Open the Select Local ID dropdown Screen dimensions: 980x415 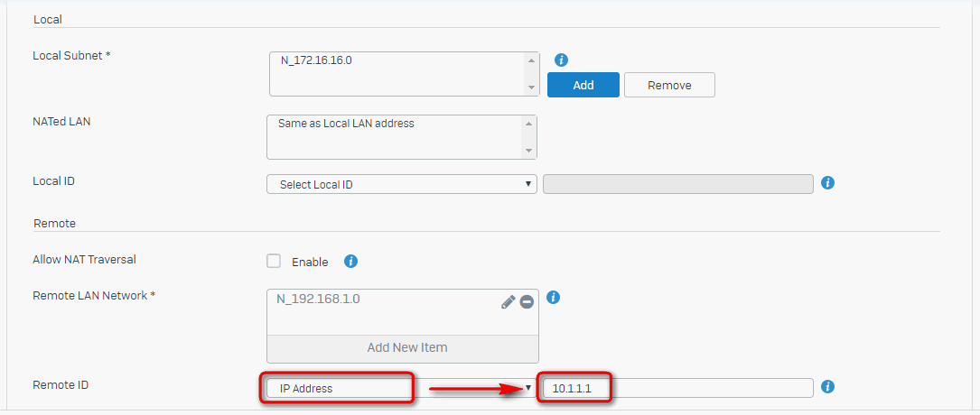(402, 184)
